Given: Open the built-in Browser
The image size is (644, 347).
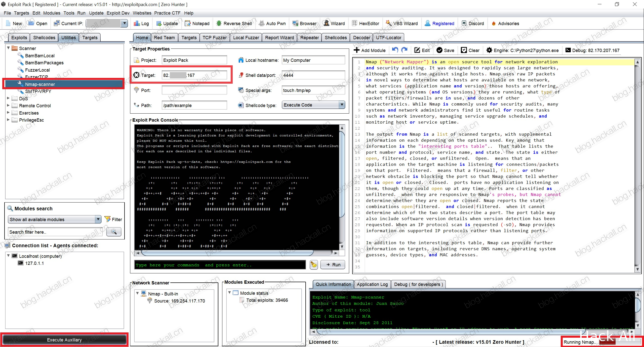Looking at the screenshot, I should 304,23.
